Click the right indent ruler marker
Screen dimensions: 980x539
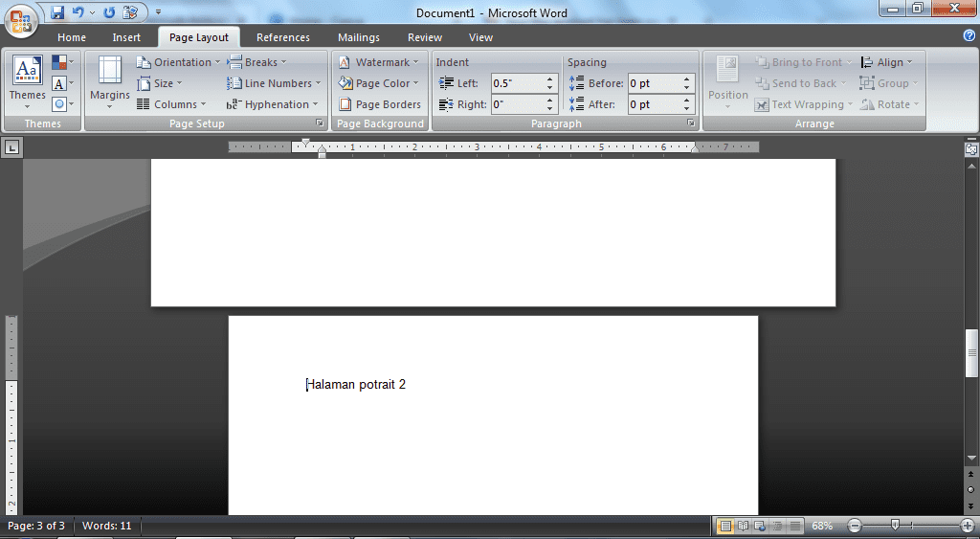tap(695, 148)
